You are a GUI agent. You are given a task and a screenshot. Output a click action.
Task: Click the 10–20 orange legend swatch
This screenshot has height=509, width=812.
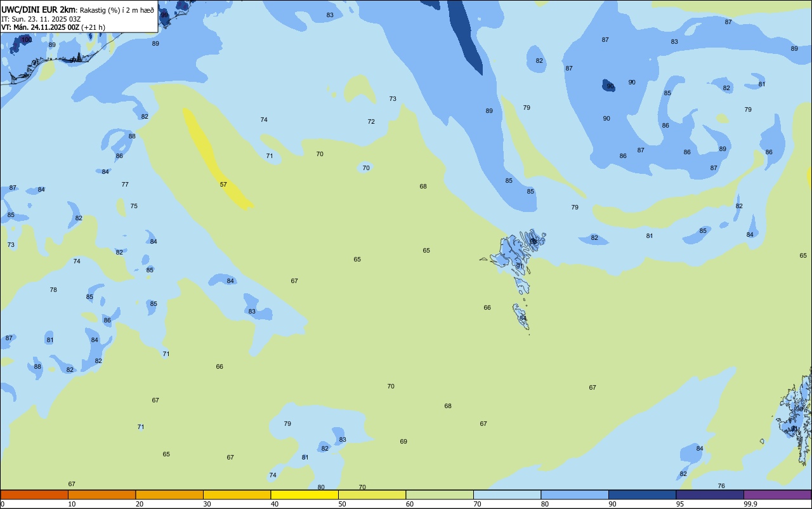(101, 494)
